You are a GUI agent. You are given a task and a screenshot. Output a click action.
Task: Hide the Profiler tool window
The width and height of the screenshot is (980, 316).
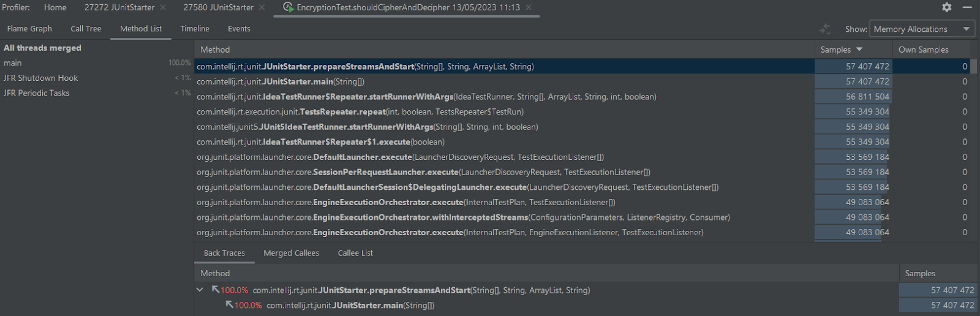(x=967, y=7)
